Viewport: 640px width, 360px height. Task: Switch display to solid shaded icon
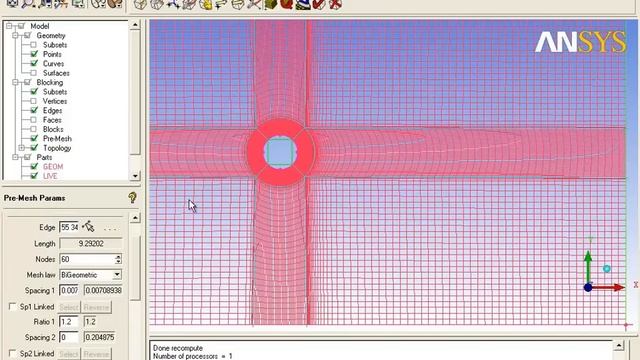115,3
